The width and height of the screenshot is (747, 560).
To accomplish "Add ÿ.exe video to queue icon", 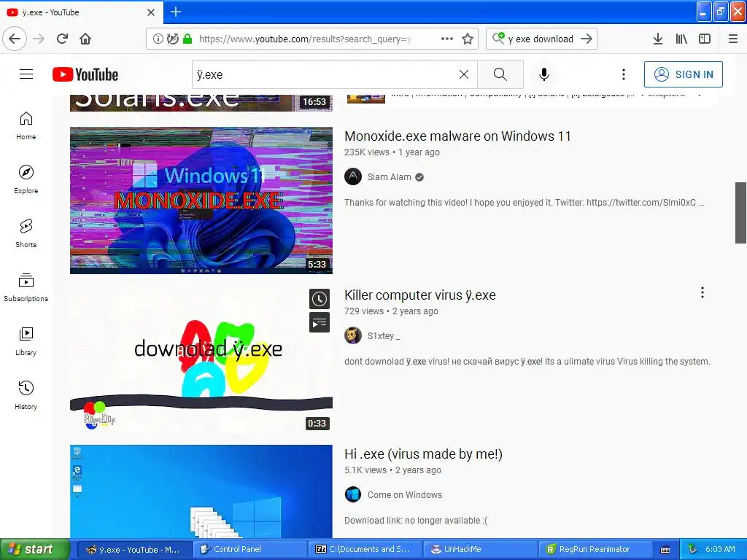I will pyautogui.click(x=320, y=323).
